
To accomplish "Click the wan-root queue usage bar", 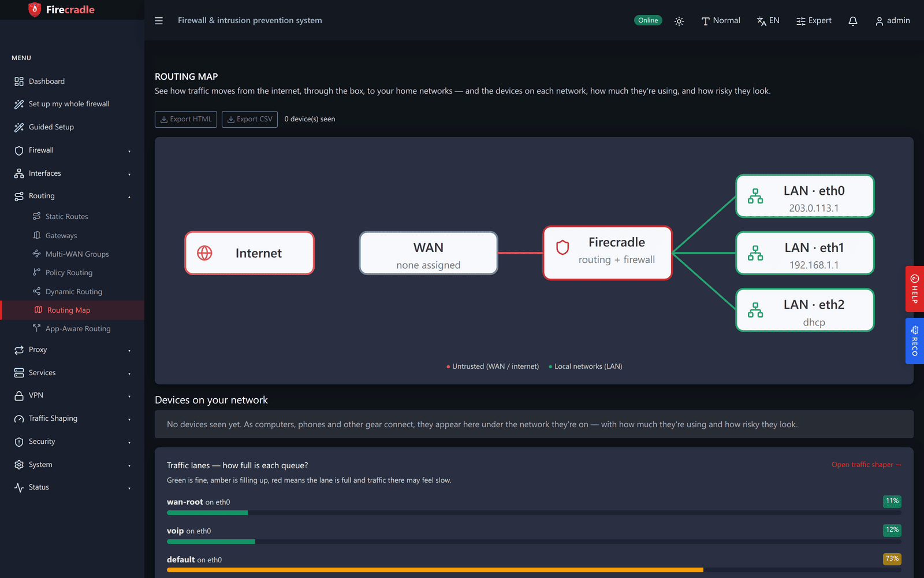I will pyautogui.click(x=534, y=513).
